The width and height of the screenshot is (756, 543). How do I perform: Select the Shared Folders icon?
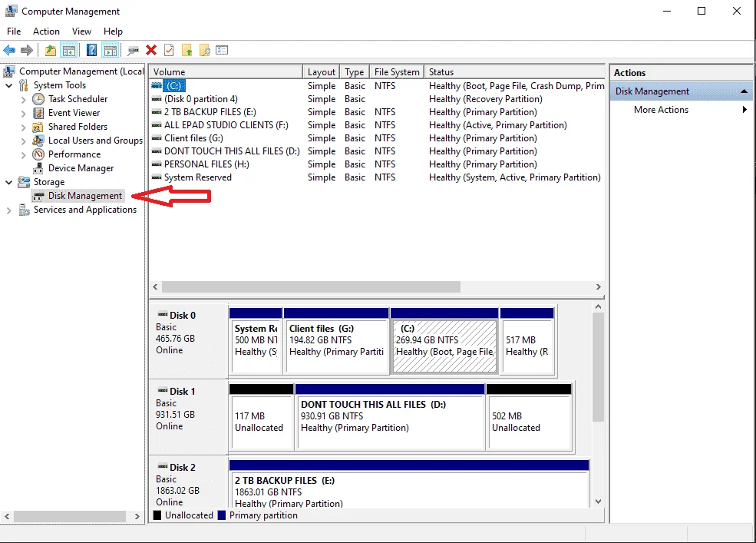38,127
